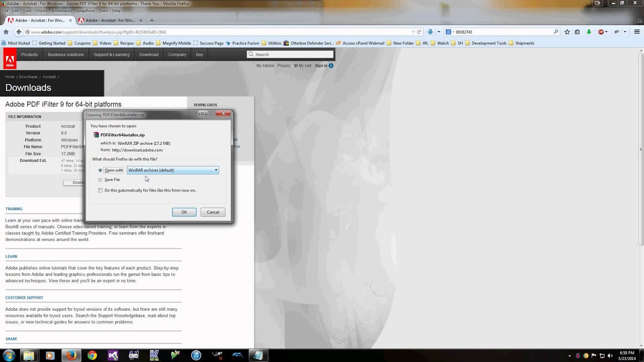This screenshot has height=362, width=644.
Task: Open the Bookmarks menu
Action: pos(62,11)
